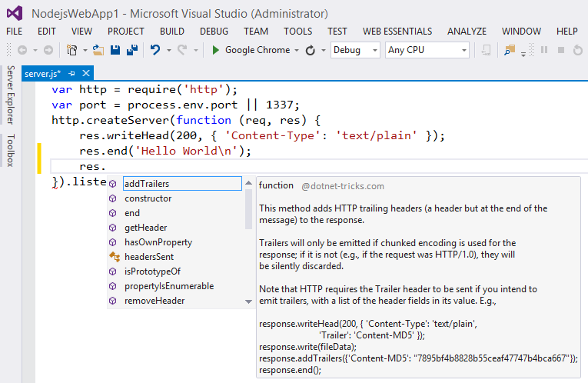The width and height of the screenshot is (588, 383).
Task: Click the IntelliSense list scrollbar
Action: (x=248, y=208)
